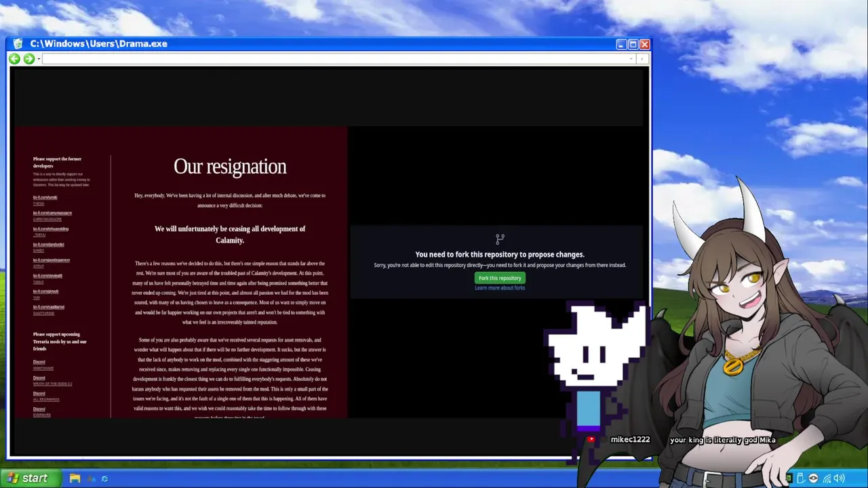This screenshot has width=868, height=488.
Task: Open the ko-fi.com/gimyuh link
Action: (x=46, y=291)
